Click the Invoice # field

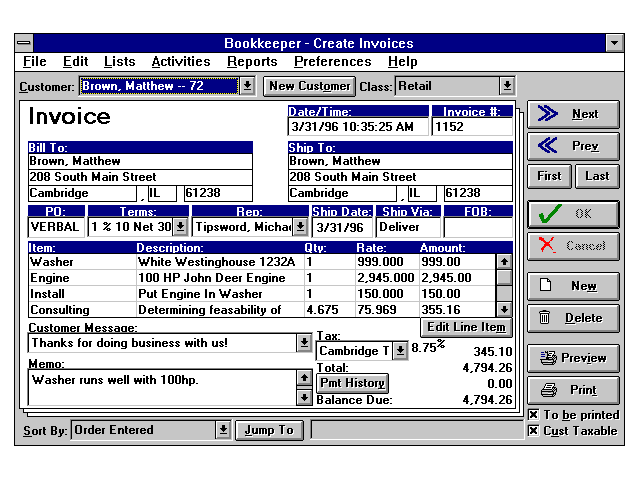(x=471, y=127)
